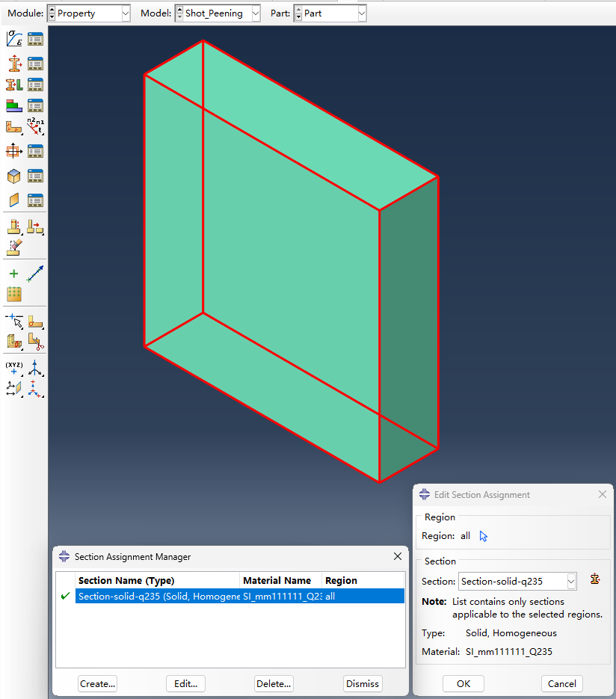Screen dimensions: 616x699
Task: Select the orange grid with green plus marks
Action: click(14, 295)
